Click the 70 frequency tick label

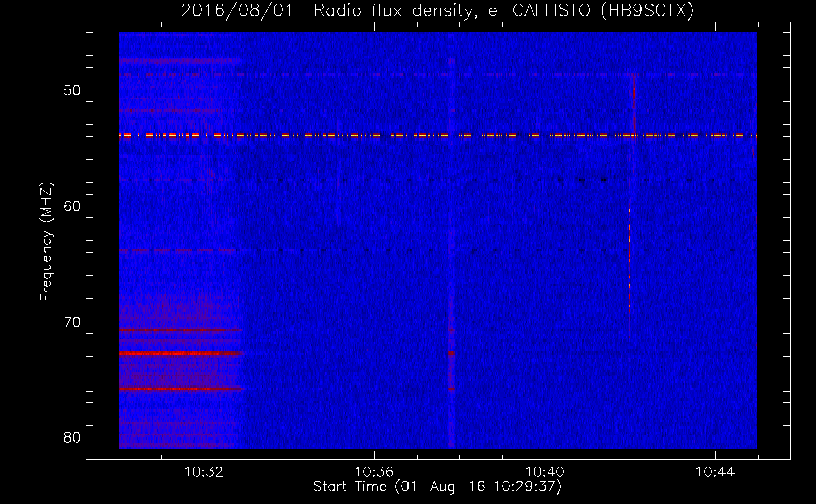(72, 322)
